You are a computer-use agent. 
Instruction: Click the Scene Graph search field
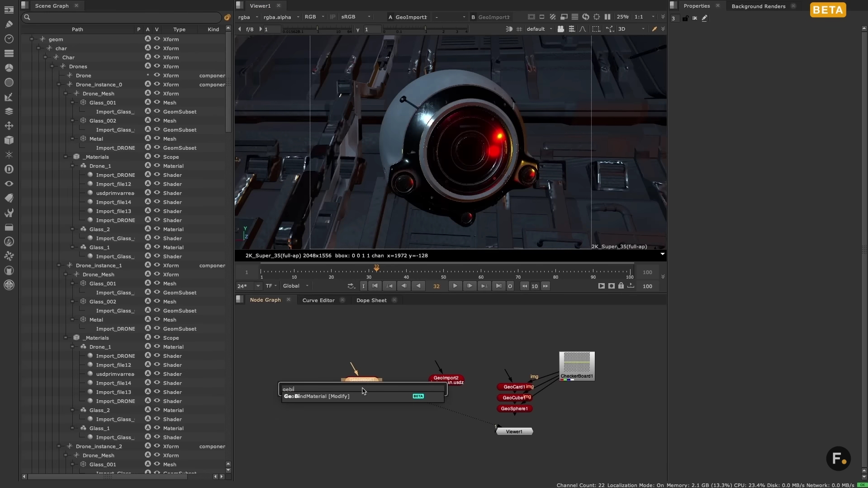(122, 17)
